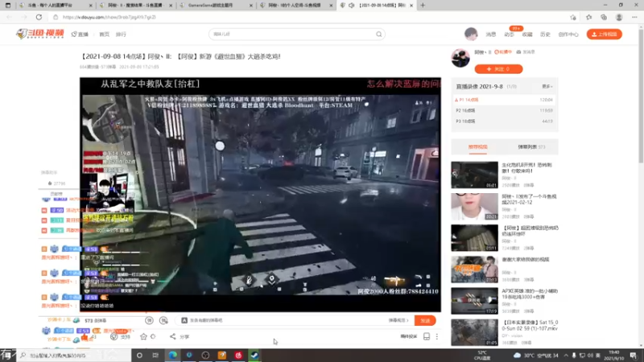This screenshot has height=362, width=644.
Task: Open Steam from the taskbar
Action: coord(254,356)
